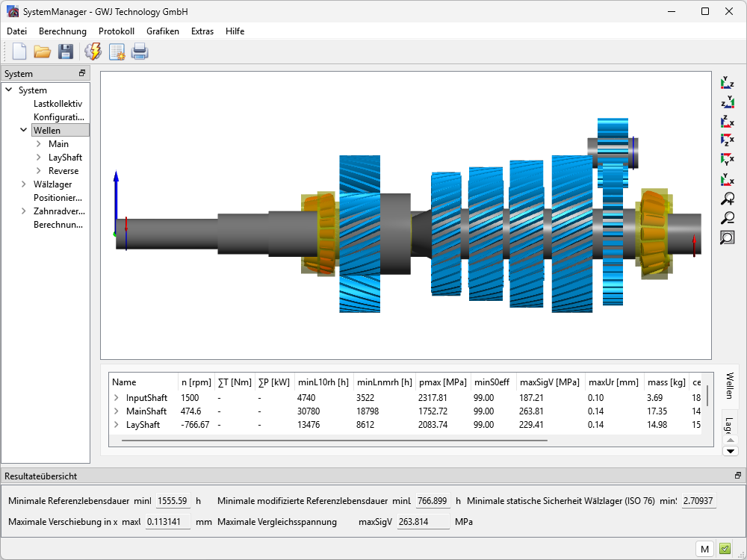The width and height of the screenshot is (747, 560).
Task: Switch to the Wellen vertical tab
Action: 729,386
